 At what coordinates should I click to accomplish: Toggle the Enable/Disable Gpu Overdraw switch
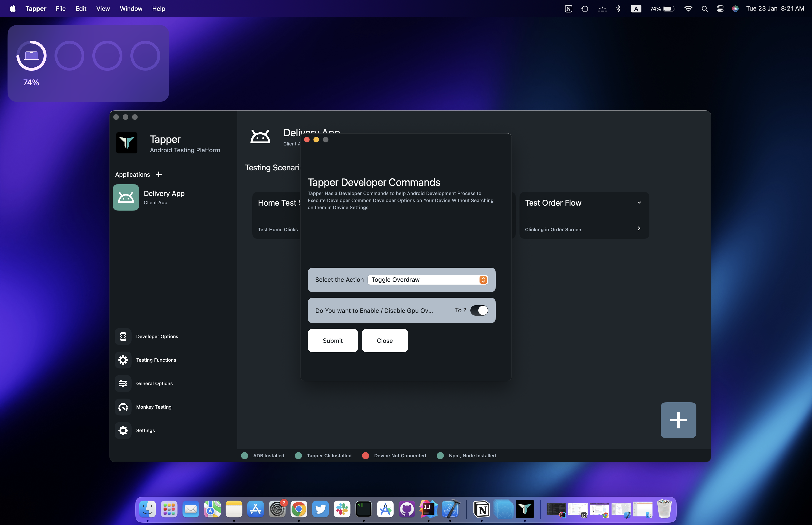click(x=479, y=310)
